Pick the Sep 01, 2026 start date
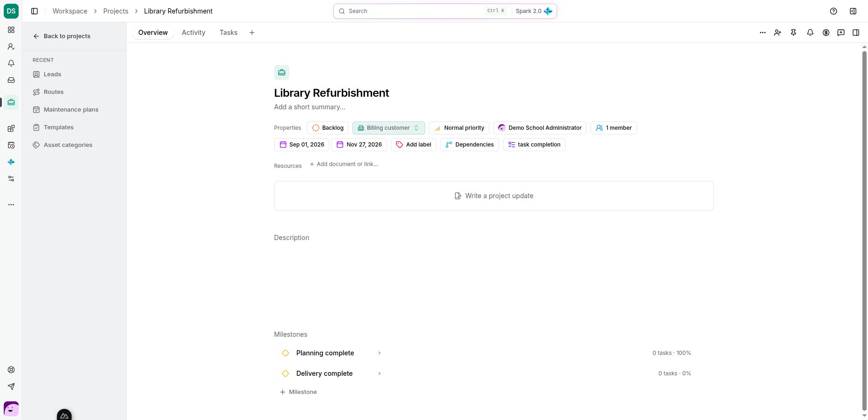The height and width of the screenshot is (420, 868). pyautogui.click(x=302, y=145)
